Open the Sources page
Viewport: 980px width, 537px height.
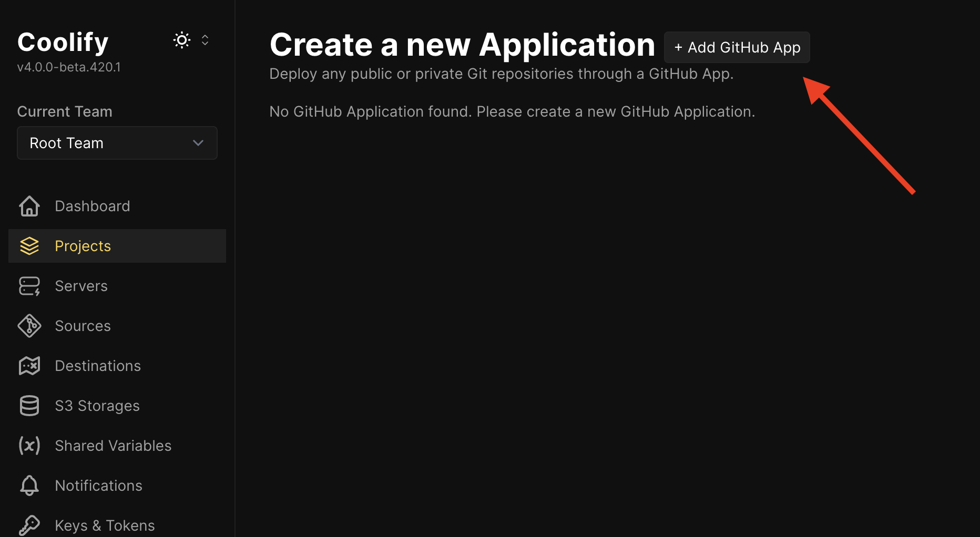click(117, 326)
